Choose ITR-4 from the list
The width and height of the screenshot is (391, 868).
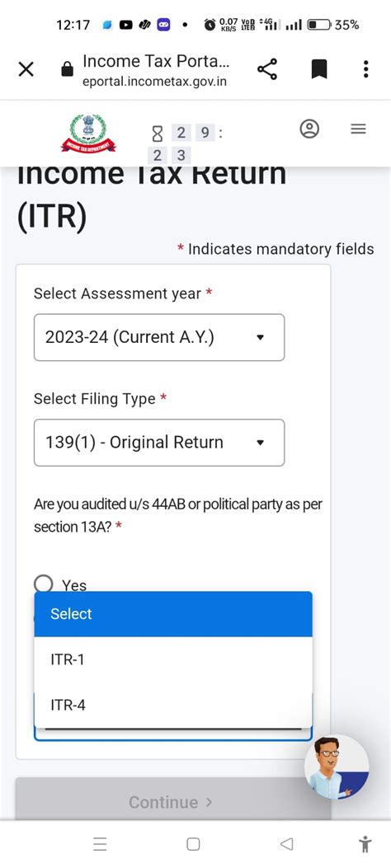[x=173, y=705]
